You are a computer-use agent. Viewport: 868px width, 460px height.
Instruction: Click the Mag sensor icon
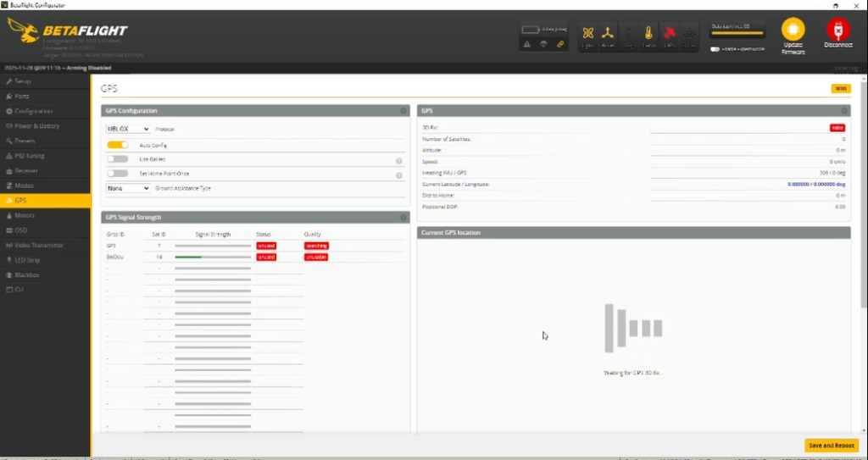(x=628, y=33)
